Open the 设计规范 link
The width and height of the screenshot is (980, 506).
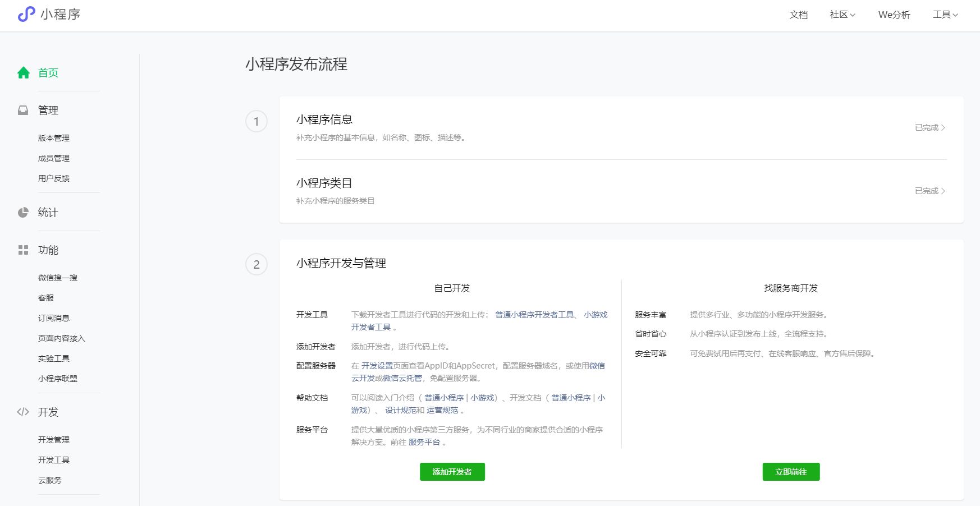tap(401, 410)
